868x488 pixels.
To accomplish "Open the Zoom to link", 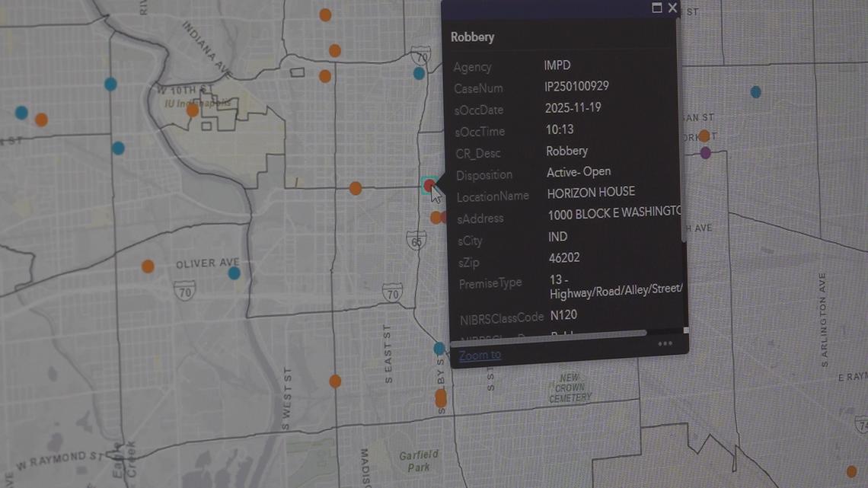I will (x=479, y=355).
